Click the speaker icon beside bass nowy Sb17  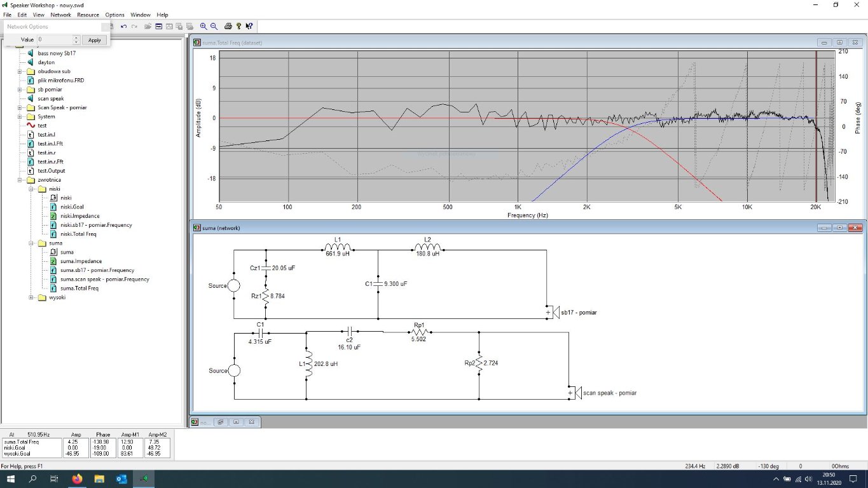pos(31,53)
